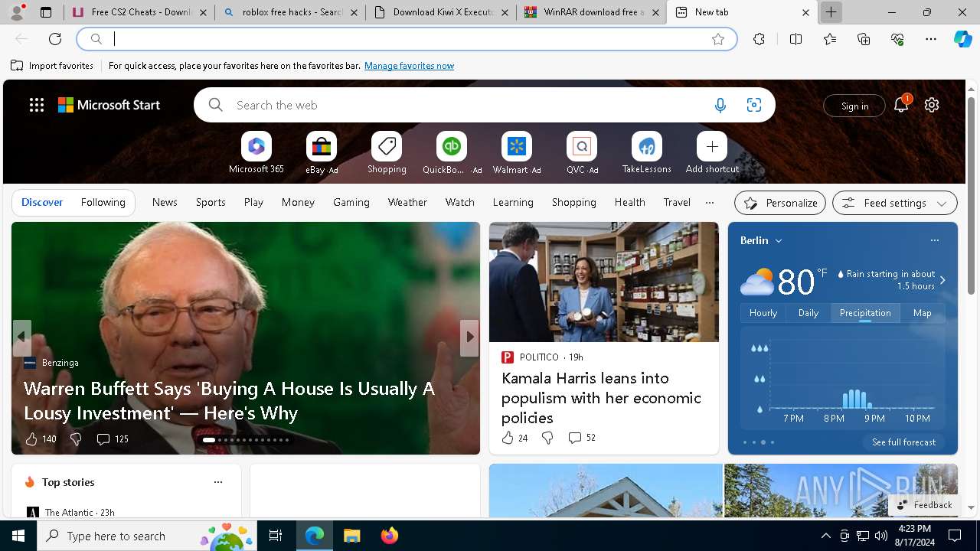Show more feed categories ellipsis
The height and width of the screenshot is (551, 980).
tap(710, 203)
